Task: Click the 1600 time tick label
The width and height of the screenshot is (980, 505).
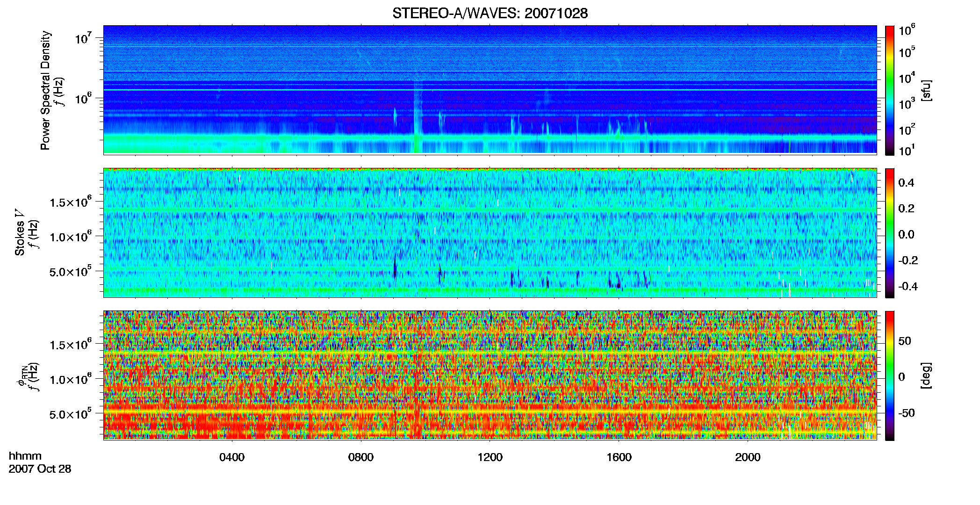Action: pyautogui.click(x=619, y=457)
